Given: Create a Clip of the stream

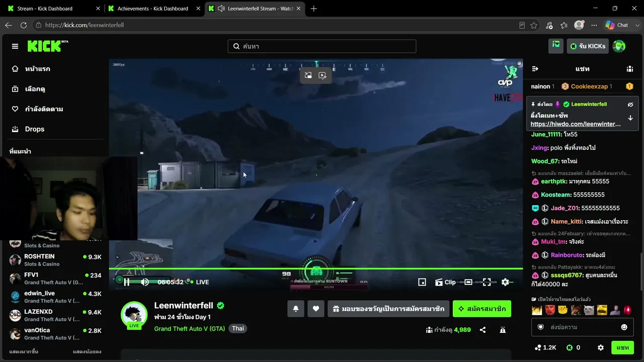Looking at the screenshot, I should [445, 282].
